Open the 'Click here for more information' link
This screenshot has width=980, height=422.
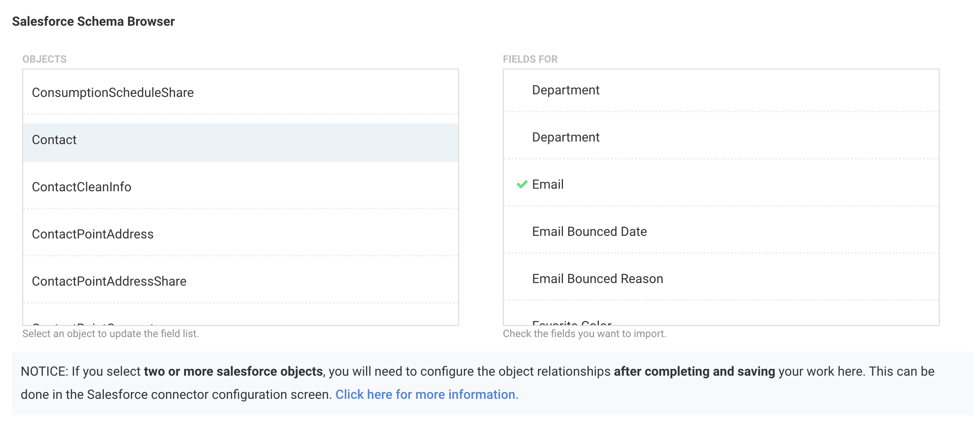click(426, 395)
